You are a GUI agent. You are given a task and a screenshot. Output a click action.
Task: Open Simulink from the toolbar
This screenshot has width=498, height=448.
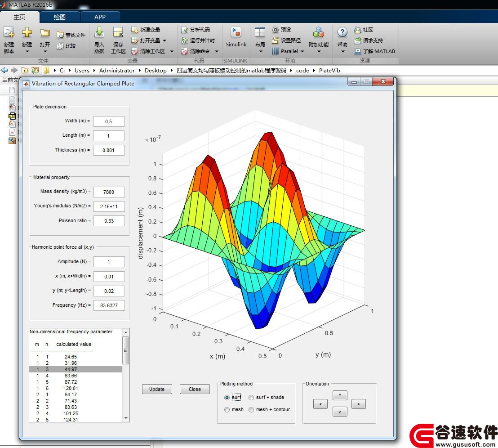236,37
